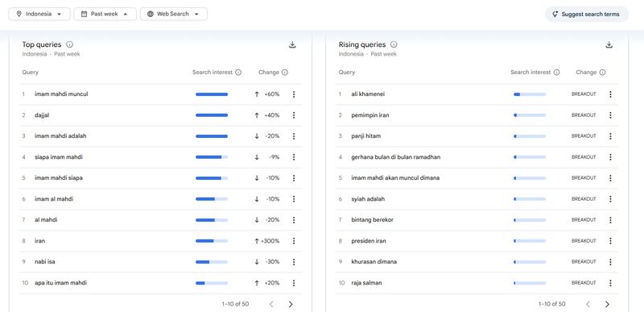This screenshot has height=312, width=644.
Task: Click search interest bar for imam mahdi muncul
Action: point(212,94)
